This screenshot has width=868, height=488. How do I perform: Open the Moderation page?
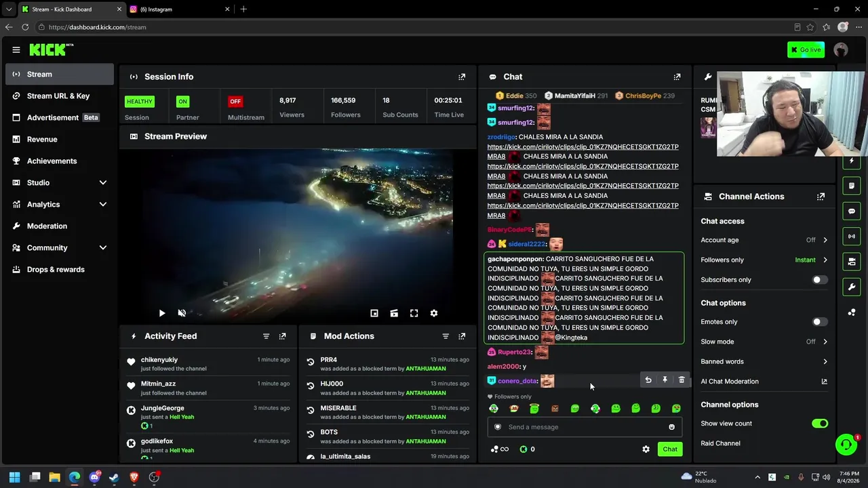tap(60, 226)
